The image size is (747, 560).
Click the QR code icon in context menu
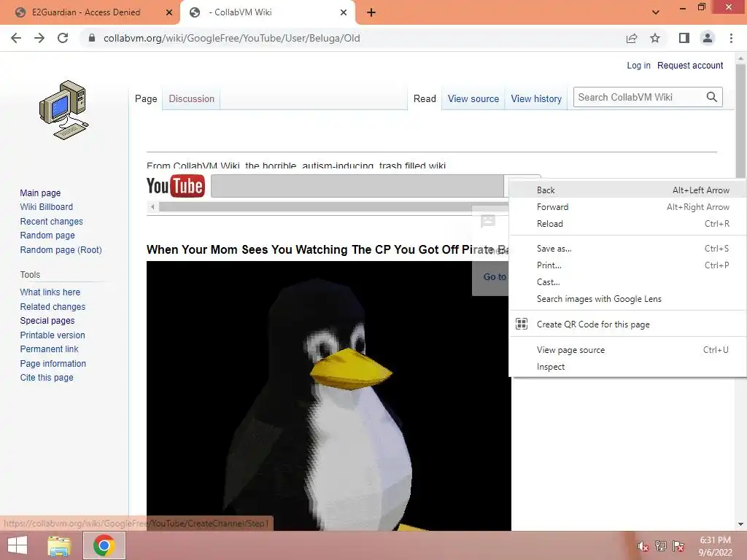522,324
